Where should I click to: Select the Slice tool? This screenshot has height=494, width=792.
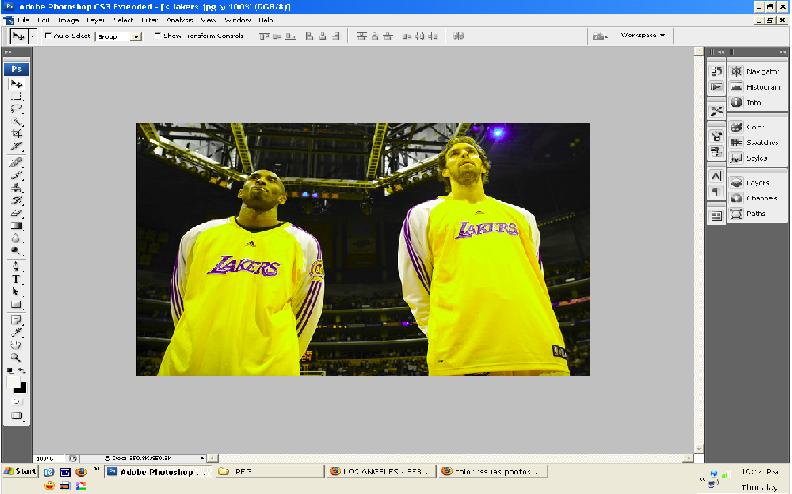[16, 146]
